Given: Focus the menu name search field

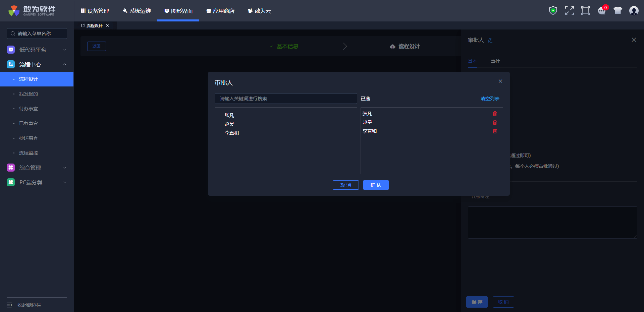Looking at the screenshot, I should (x=37, y=34).
